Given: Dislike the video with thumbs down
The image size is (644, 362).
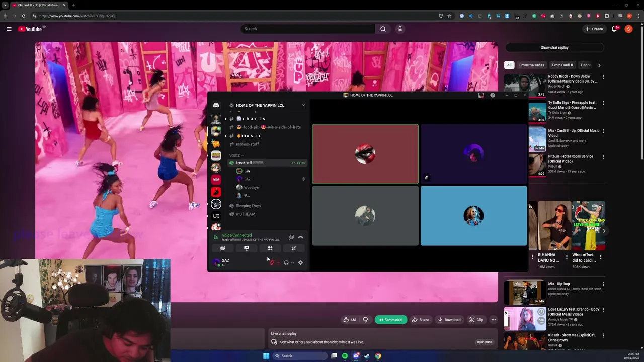Looking at the screenshot, I should coord(366,320).
